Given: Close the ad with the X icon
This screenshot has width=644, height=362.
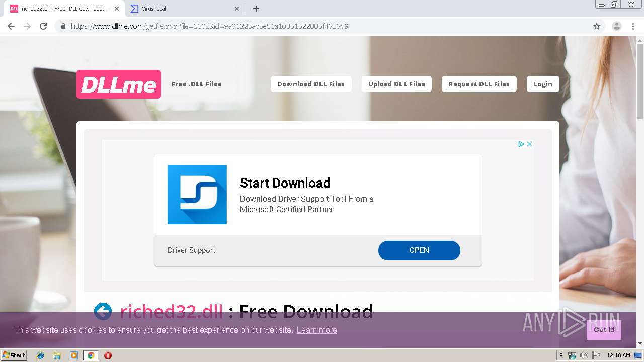Looking at the screenshot, I should pos(529,144).
